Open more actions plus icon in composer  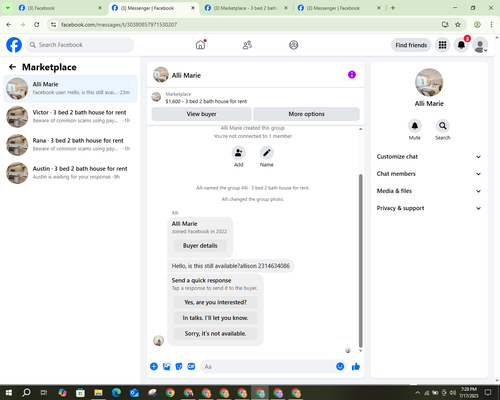154,367
